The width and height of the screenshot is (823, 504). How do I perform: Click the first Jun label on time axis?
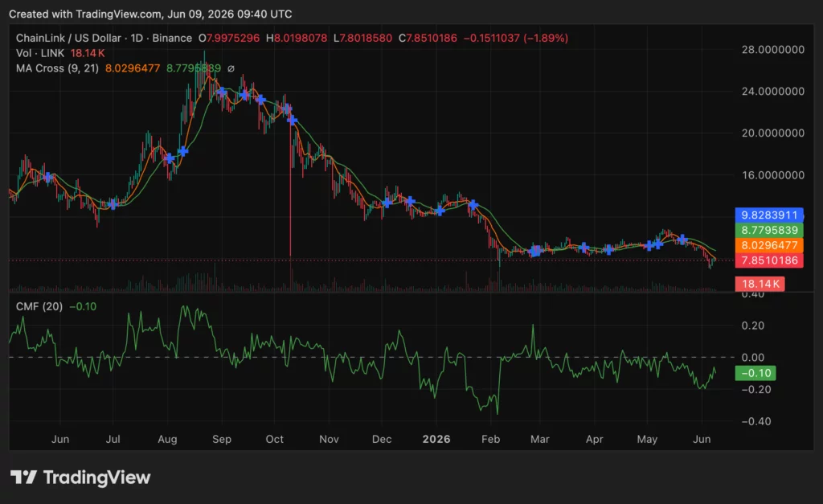tap(60, 440)
